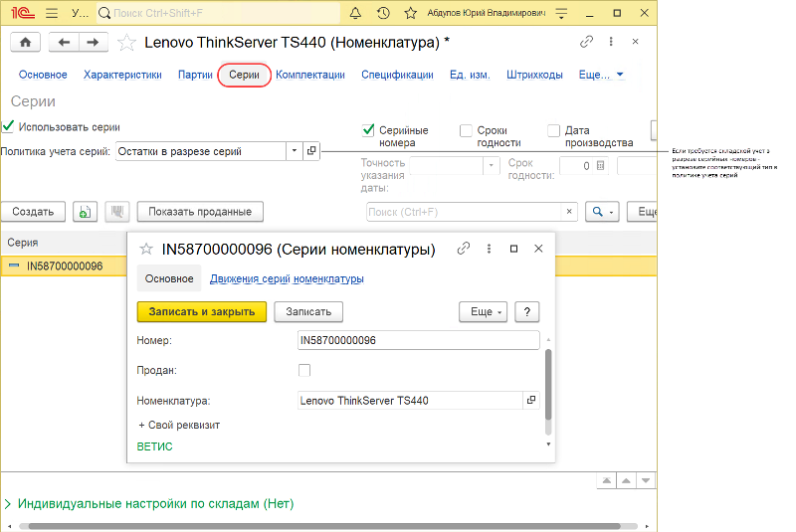796x532 pixels.
Task: Close the Номенклатура form tab
Action: click(x=635, y=42)
